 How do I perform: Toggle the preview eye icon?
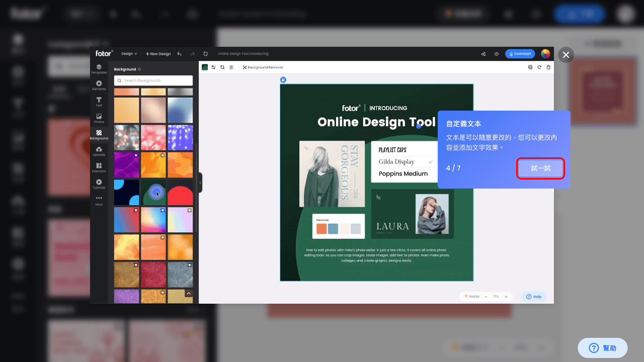496,54
